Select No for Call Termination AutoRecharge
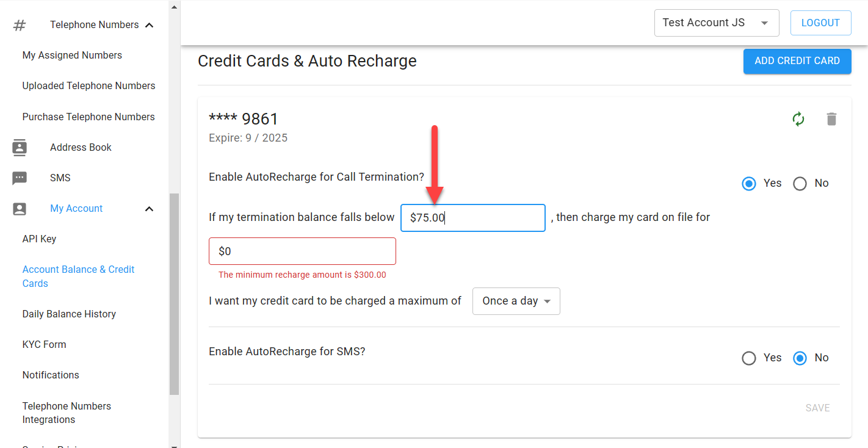 (800, 183)
